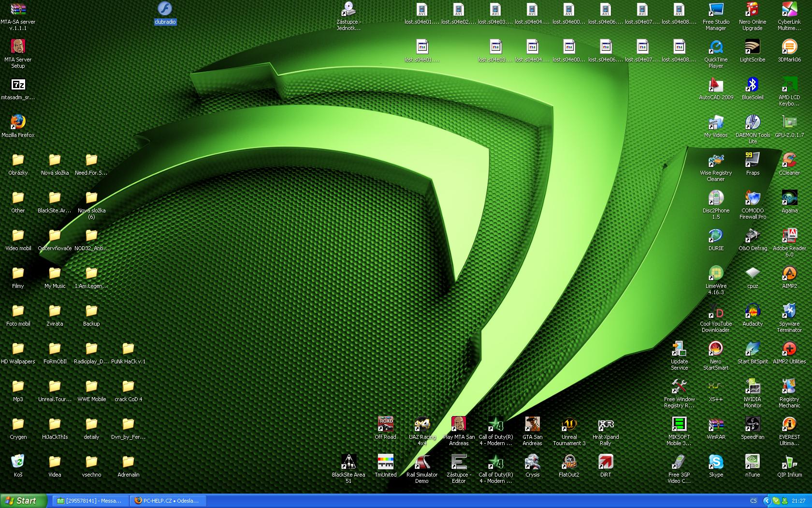Click the CS language indicator in tray
Viewport: 812px width, 508px height.
coord(754,501)
